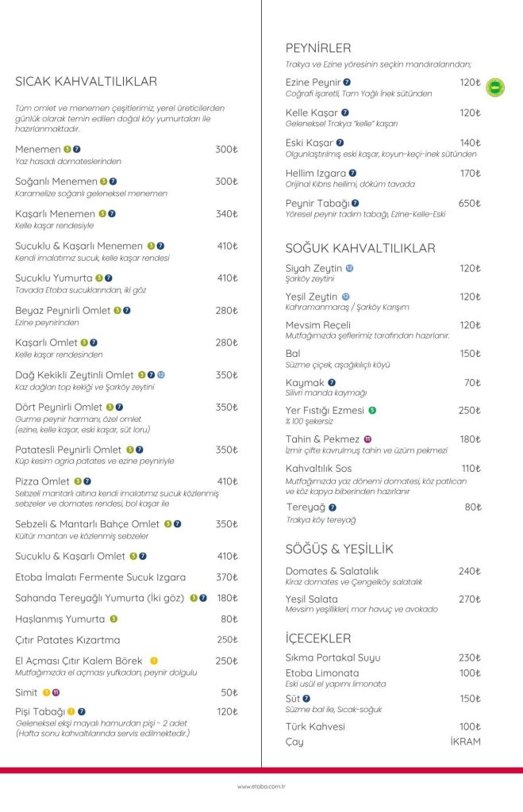Screen dimensions: 523x812
Task: Select the PEYNİRLER section heading
Action: pyautogui.click(x=318, y=48)
